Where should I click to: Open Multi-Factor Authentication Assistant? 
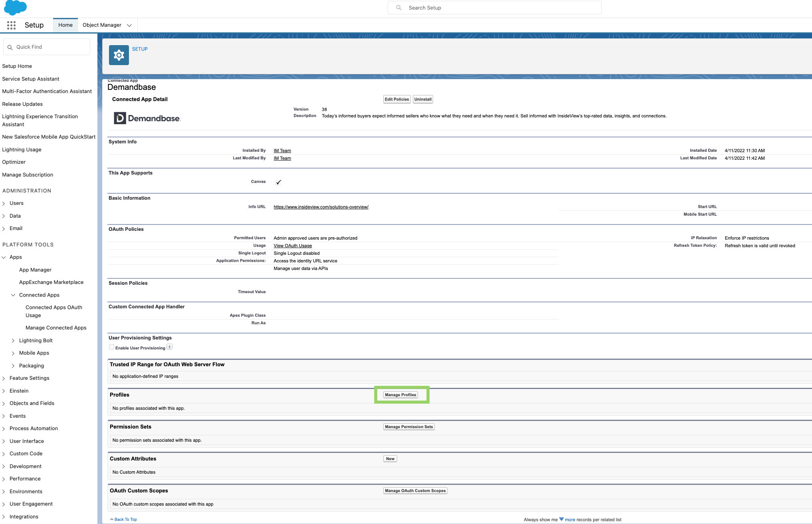pos(47,91)
